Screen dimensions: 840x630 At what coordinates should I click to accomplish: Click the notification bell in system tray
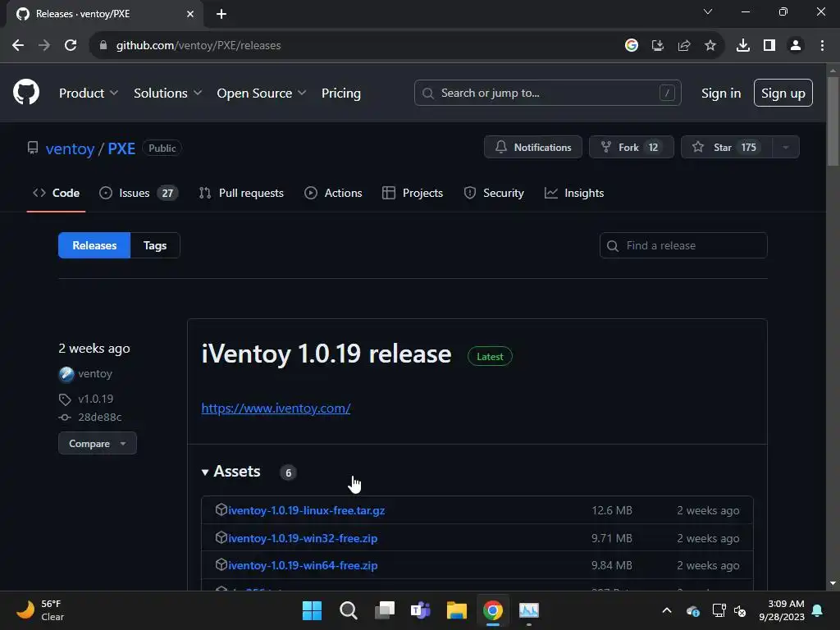(x=818, y=610)
